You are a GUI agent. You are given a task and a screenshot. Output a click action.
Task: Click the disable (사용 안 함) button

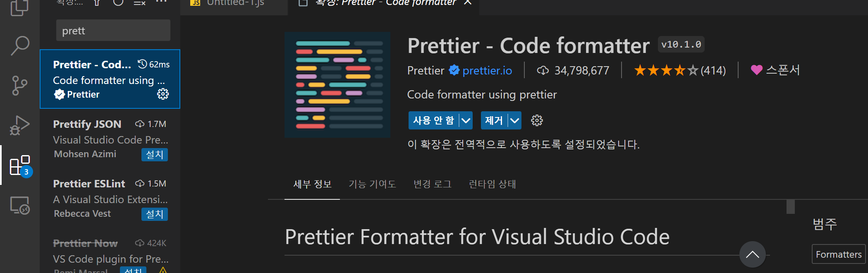click(433, 120)
